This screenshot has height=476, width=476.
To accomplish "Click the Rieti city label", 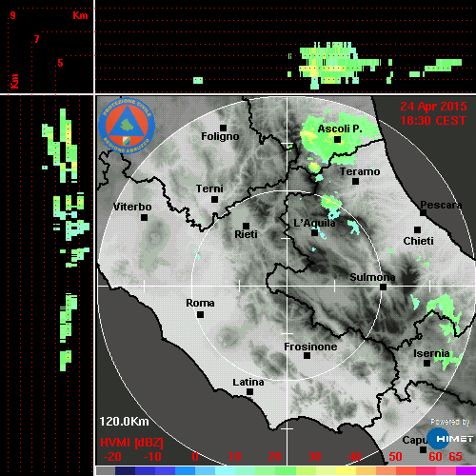I will coord(246,234).
